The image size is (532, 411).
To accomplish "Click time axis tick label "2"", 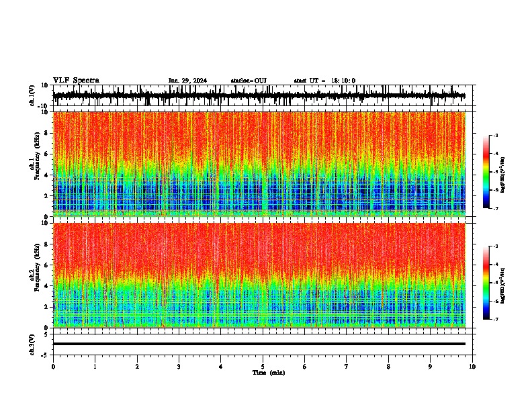I will pyautogui.click(x=137, y=367).
